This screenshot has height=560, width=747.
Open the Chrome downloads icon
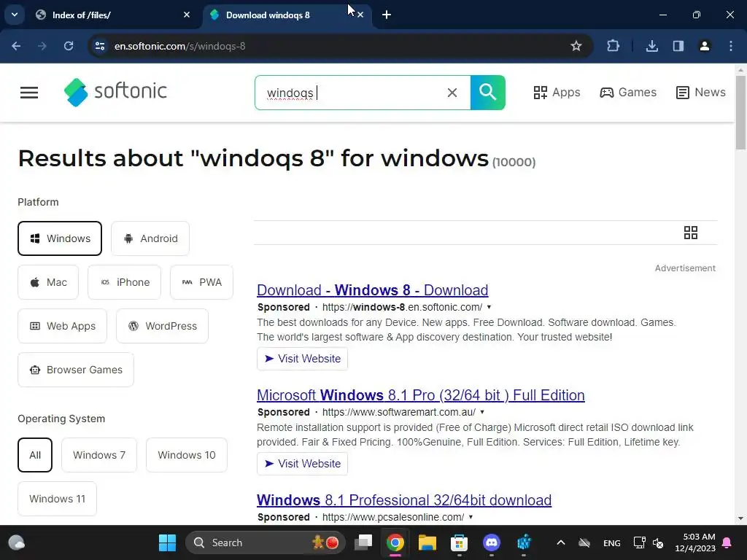click(x=651, y=46)
